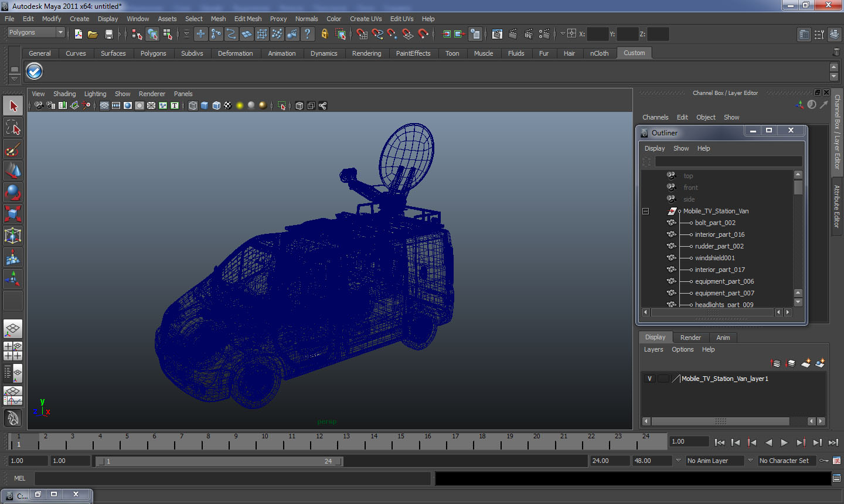Image resolution: width=844 pixels, height=504 pixels.
Task: Click the checkmark custom shelf icon
Action: click(35, 71)
